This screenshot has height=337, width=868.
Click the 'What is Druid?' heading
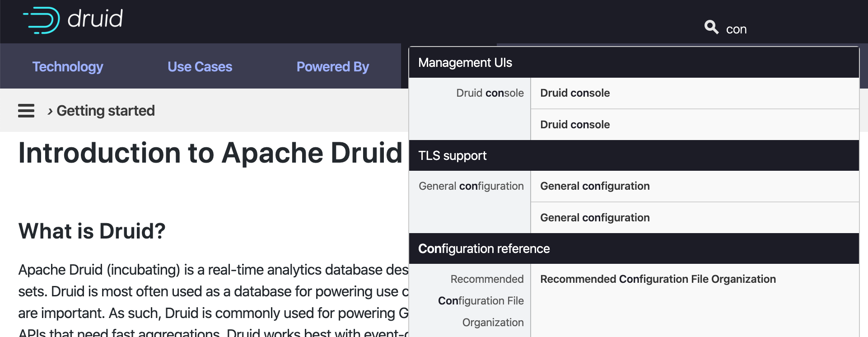(x=92, y=231)
